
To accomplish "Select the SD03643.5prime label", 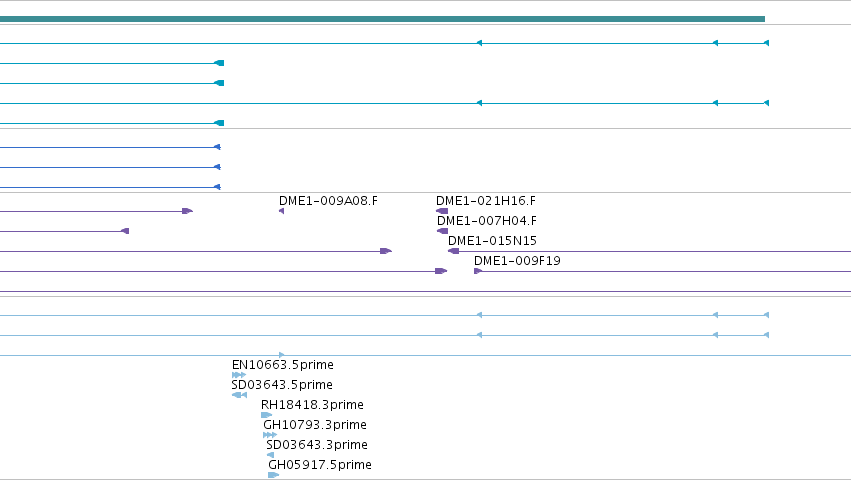I will tap(282, 385).
